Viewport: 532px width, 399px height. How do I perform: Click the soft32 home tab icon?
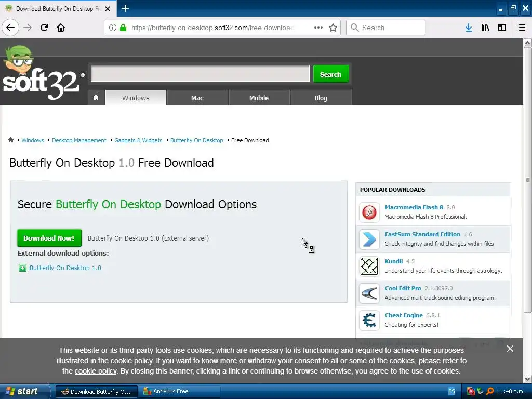[x=96, y=97]
